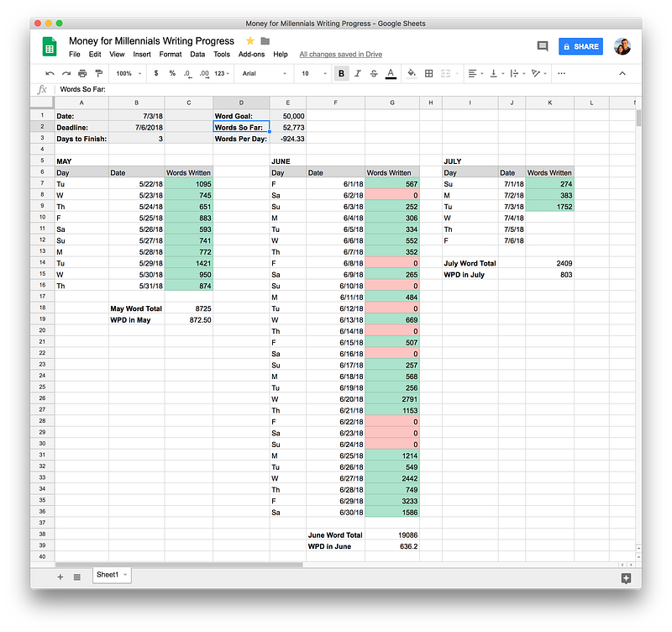Click the blue SHARE button
The image size is (672, 632).
click(580, 46)
